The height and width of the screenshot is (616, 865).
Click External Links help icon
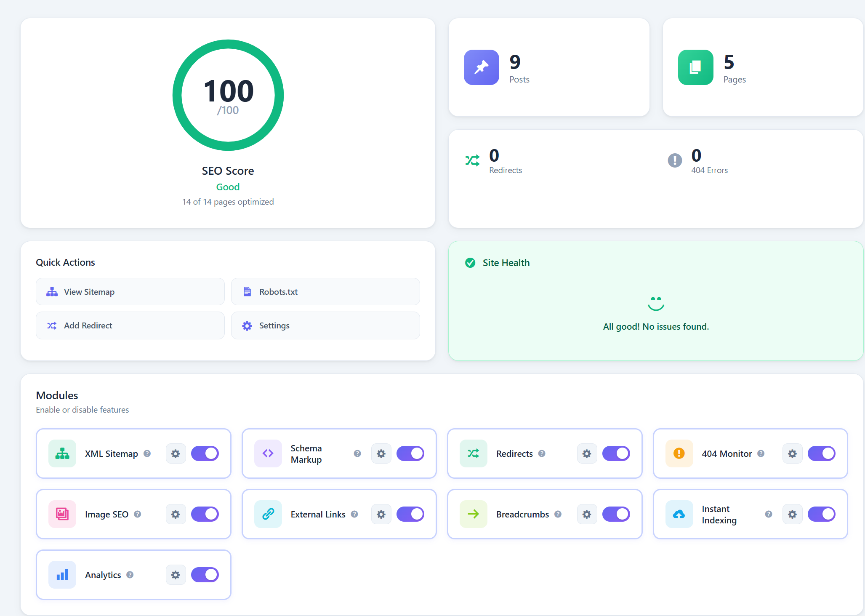point(354,514)
